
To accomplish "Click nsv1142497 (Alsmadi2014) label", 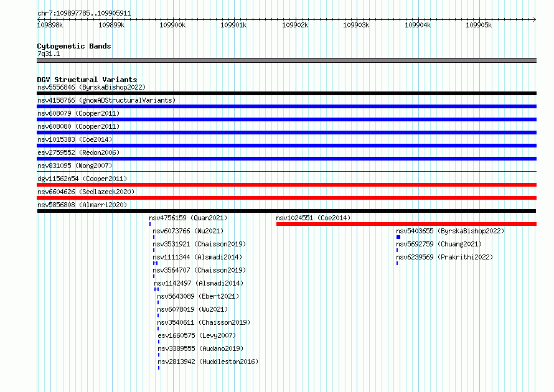I will pyautogui.click(x=199, y=283).
